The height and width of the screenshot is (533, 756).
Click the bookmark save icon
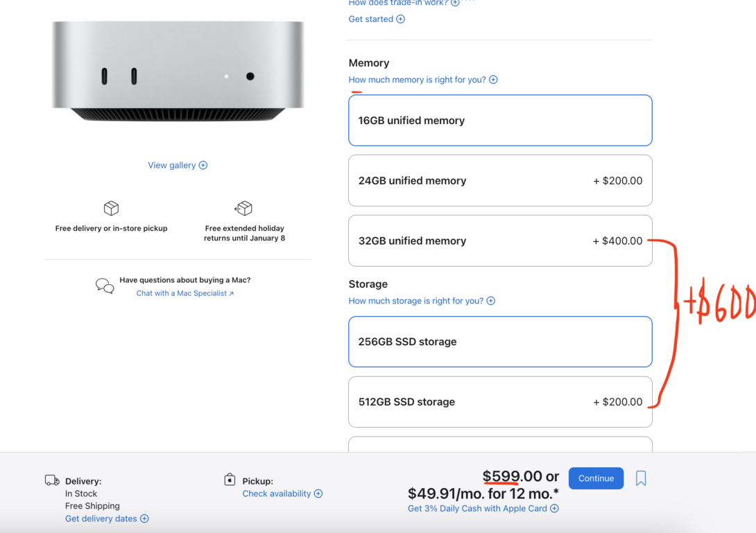[x=641, y=478]
